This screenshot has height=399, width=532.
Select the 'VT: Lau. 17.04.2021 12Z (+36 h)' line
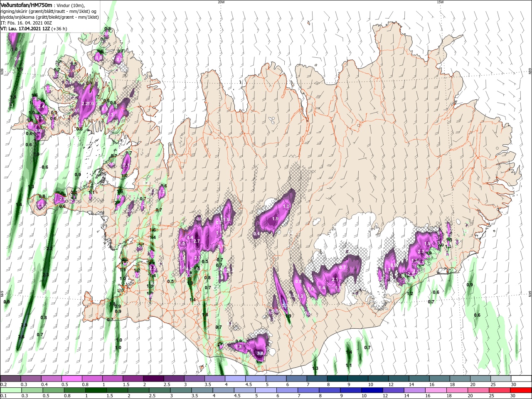click(x=34, y=29)
